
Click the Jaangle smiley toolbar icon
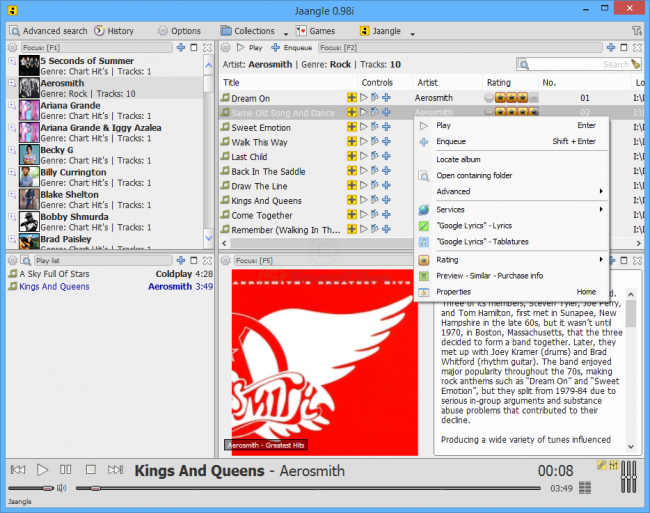364,31
